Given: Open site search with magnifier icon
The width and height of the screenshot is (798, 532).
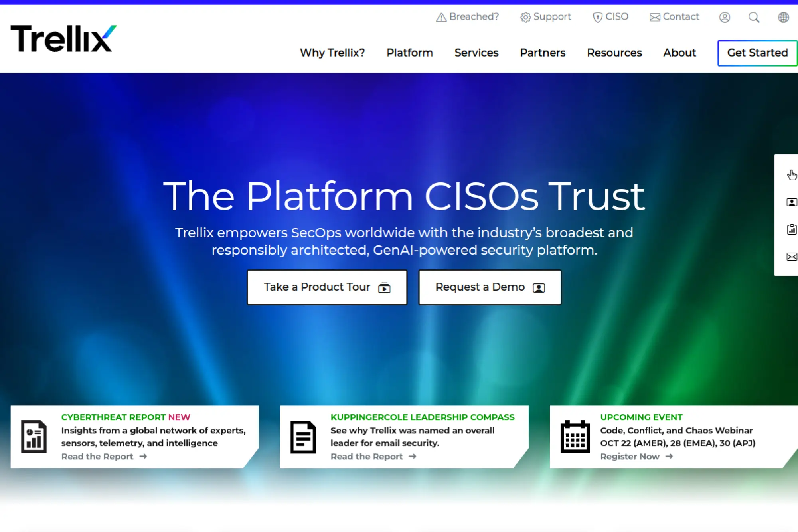Looking at the screenshot, I should click(754, 17).
